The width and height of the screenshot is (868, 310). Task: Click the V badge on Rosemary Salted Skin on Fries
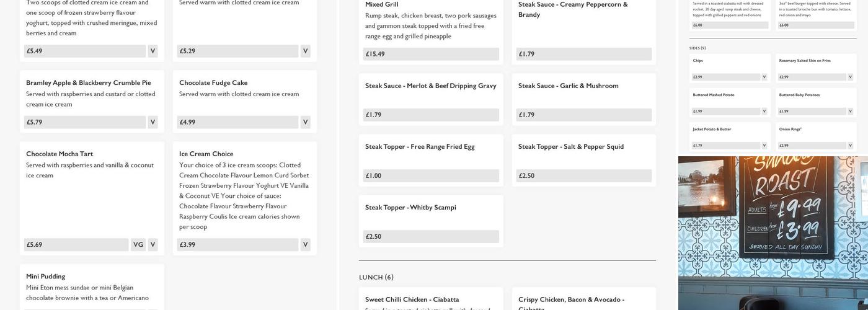click(850, 77)
